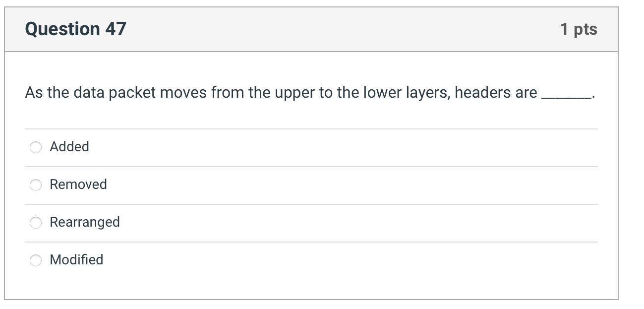644x309 pixels.
Task: Click the "Removed" answer label text
Action: pos(78,185)
